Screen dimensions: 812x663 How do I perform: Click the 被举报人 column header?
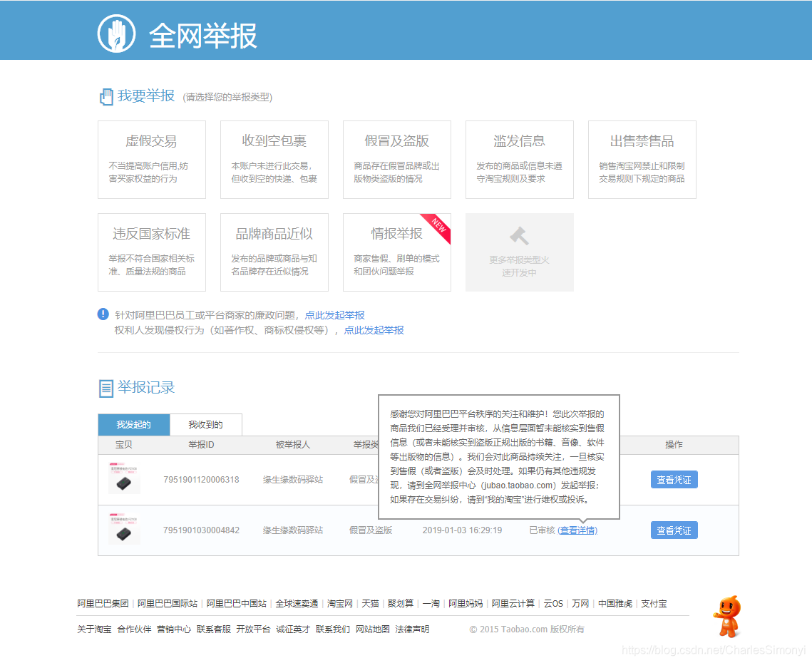point(292,445)
